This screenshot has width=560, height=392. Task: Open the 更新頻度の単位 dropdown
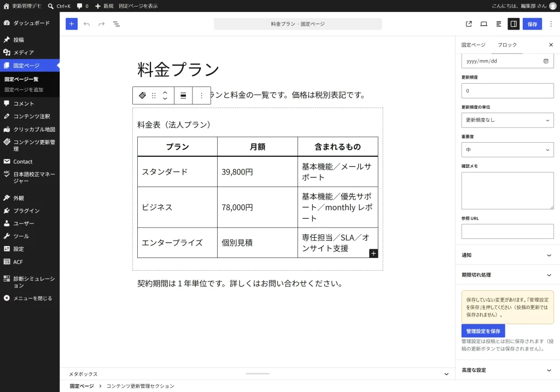pos(507,120)
